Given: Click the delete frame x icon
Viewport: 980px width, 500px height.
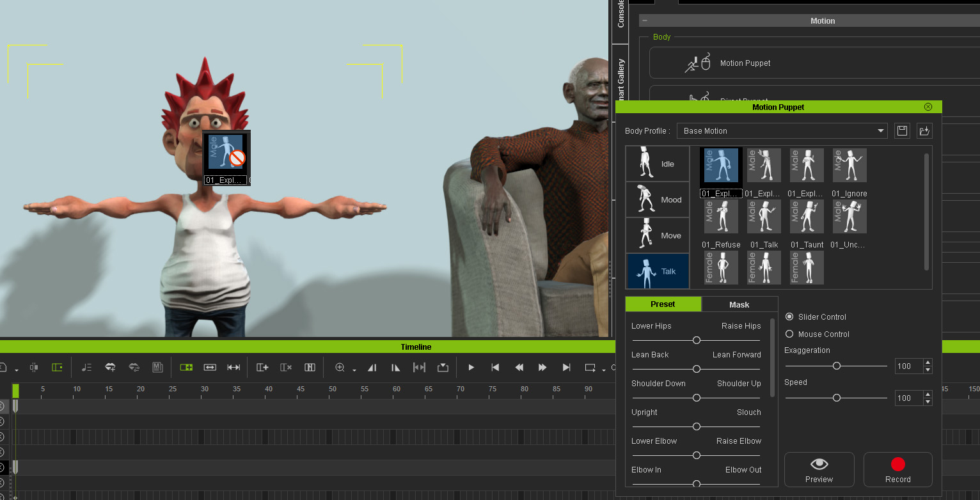Looking at the screenshot, I should point(286,368).
